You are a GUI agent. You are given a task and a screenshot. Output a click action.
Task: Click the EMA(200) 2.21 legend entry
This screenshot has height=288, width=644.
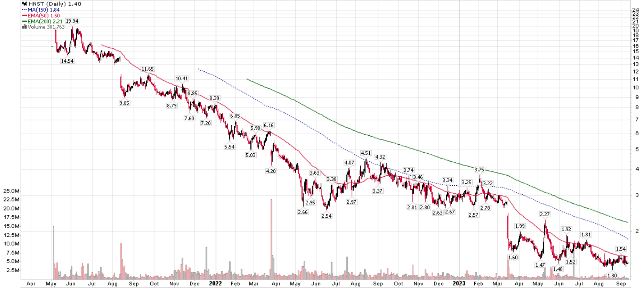point(45,21)
